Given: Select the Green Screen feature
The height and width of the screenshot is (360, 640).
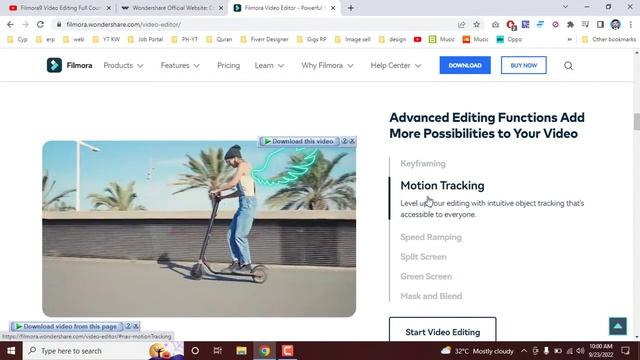Looking at the screenshot, I should tap(426, 276).
